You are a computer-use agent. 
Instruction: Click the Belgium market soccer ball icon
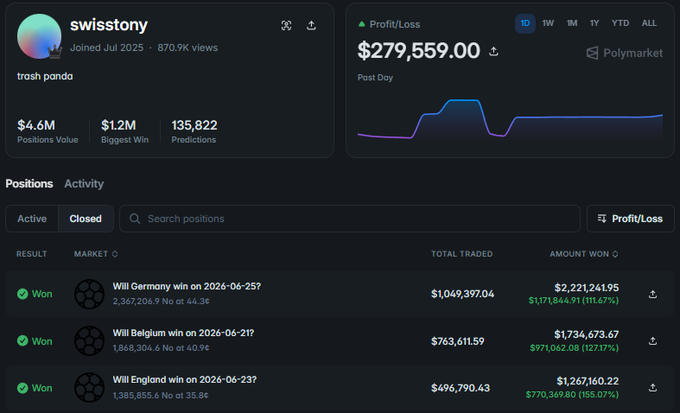(89, 341)
